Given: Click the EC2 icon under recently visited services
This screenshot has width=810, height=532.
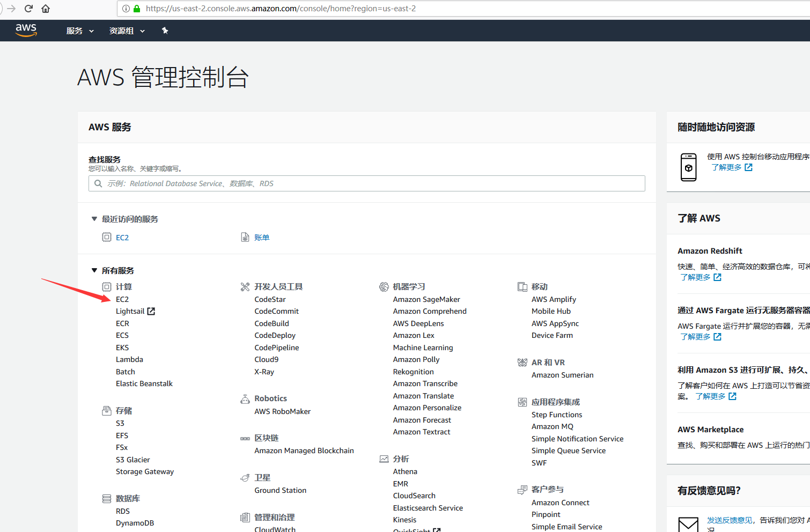Looking at the screenshot, I should 107,237.
